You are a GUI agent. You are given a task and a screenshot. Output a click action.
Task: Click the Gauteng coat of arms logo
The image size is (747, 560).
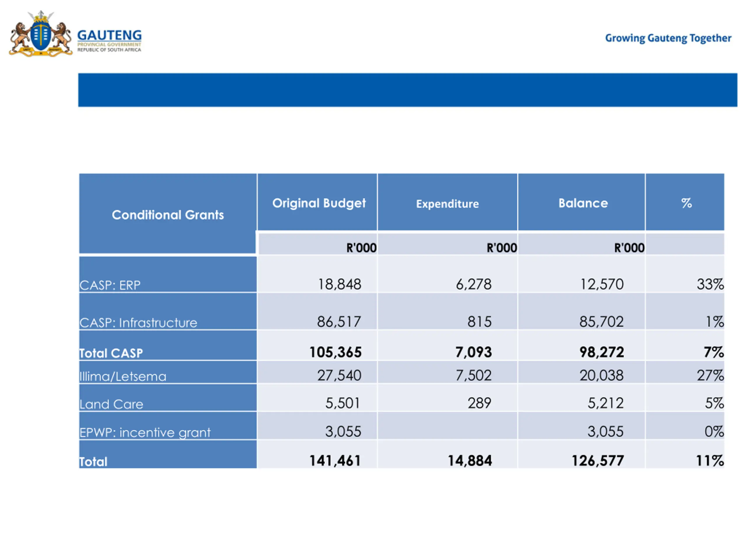pyautogui.click(x=41, y=34)
